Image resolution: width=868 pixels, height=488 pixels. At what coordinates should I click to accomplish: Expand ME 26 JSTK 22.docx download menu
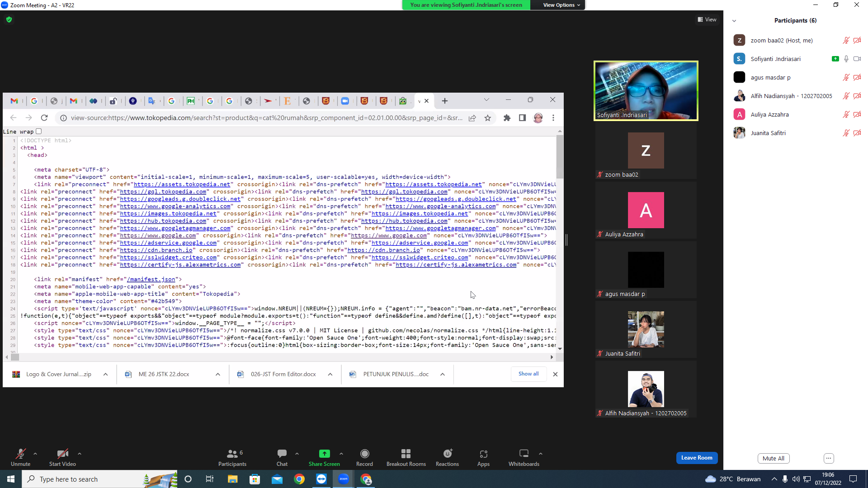tap(218, 374)
